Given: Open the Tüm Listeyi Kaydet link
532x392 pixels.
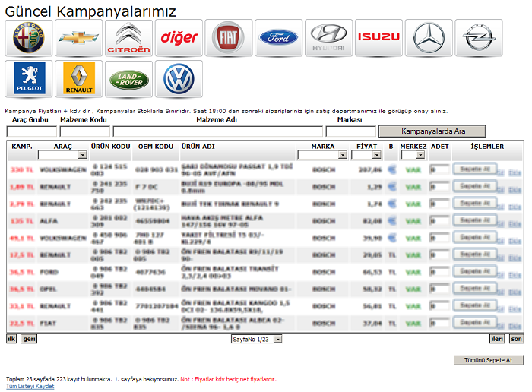Looking at the screenshot, I should pyautogui.click(x=30, y=386).
